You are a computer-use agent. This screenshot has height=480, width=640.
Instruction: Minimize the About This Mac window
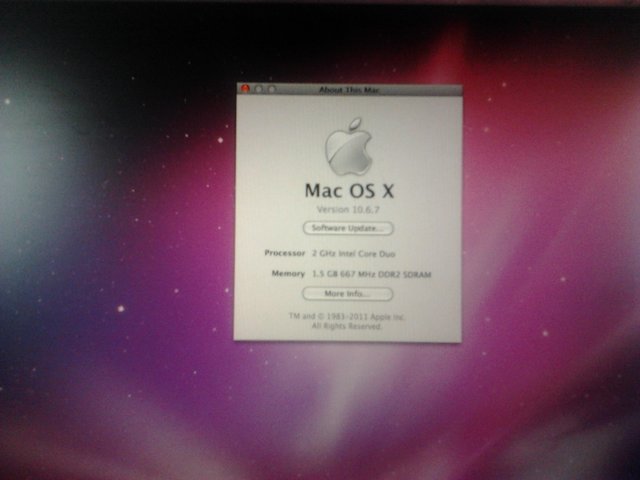point(258,89)
